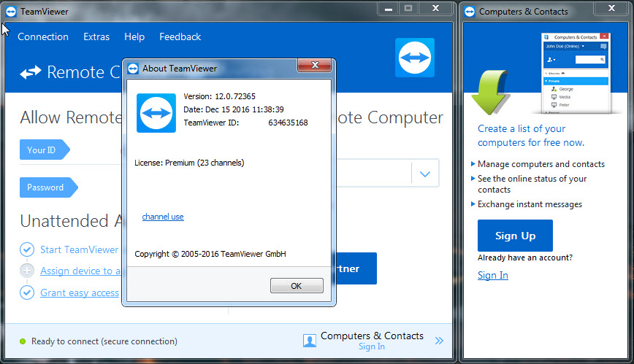
Task: Click the TeamViewer main window title icon
Action: [11, 12]
